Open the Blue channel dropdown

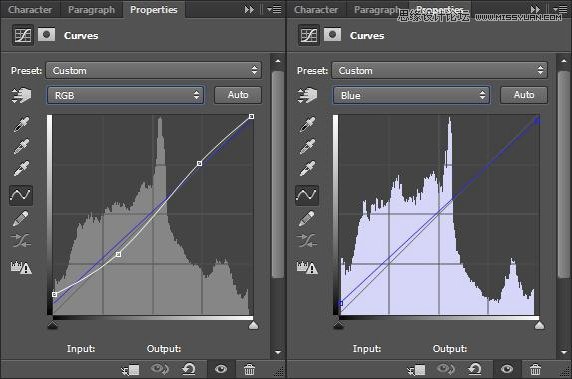coord(411,96)
